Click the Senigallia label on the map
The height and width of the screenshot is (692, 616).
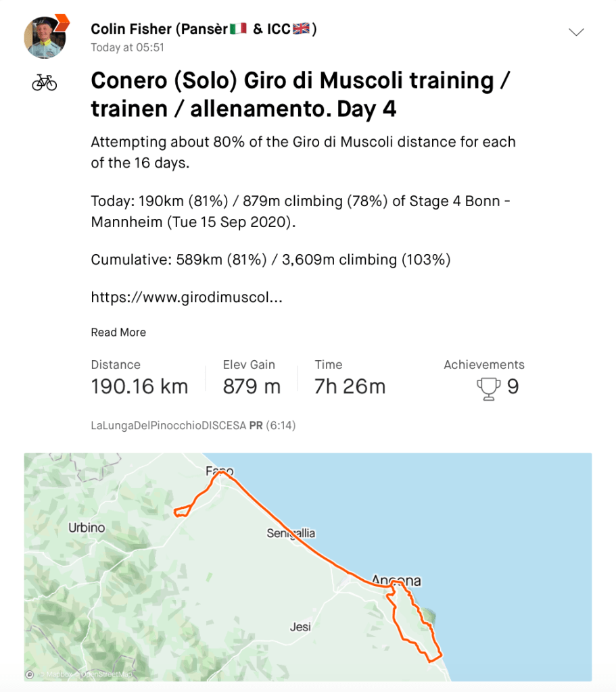click(x=291, y=534)
